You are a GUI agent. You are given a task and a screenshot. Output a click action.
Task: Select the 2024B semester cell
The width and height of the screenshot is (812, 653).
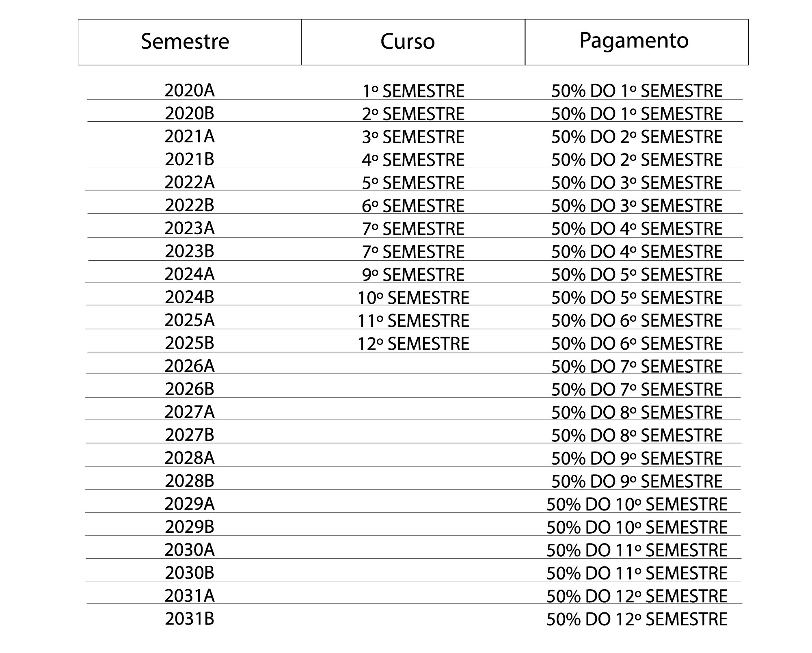190,297
